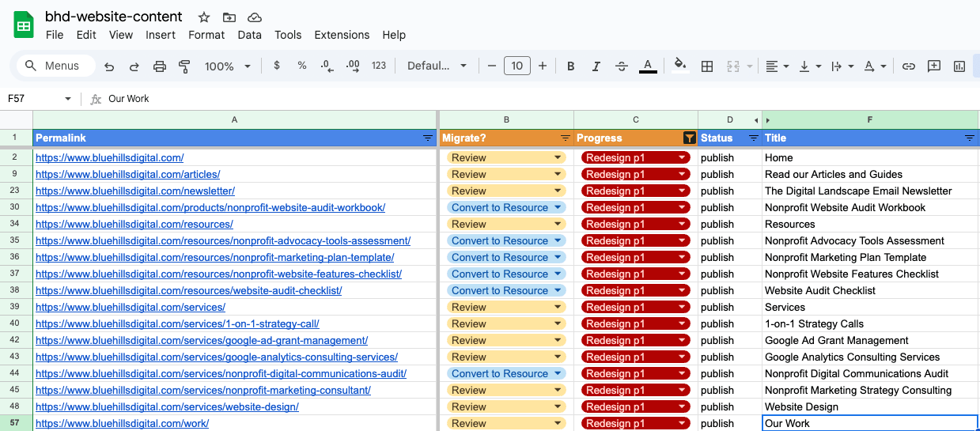This screenshot has height=431, width=980.
Task: Open the active Progress column filter
Action: (x=689, y=138)
